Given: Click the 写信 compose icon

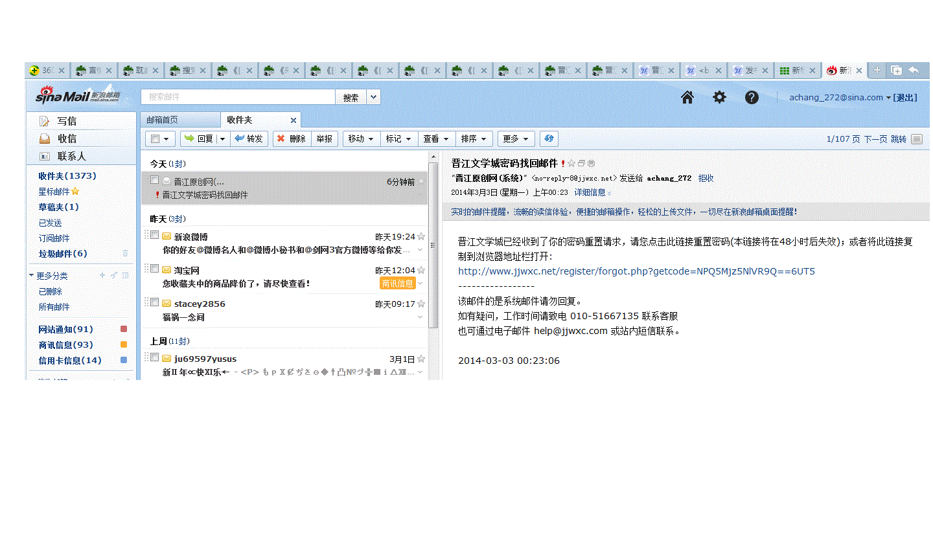Looking at the screenshot, I should click(x=45, y=121).
